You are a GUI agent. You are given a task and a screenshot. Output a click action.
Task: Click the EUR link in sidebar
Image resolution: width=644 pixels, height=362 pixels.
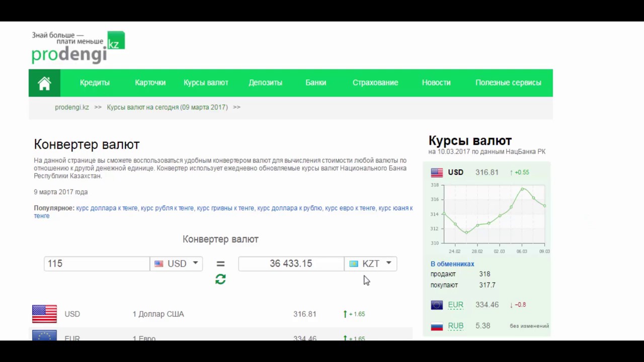pyautogui.click(x=455, y=305)
